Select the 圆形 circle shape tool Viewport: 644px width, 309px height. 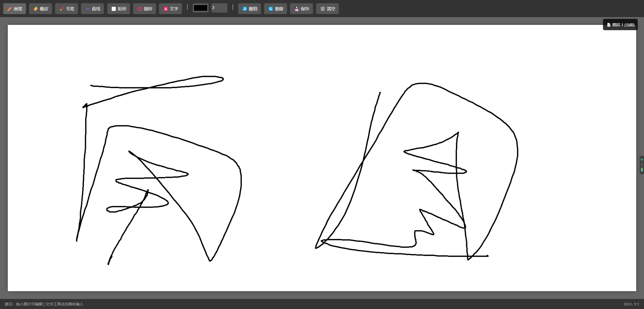click(144, 9)
